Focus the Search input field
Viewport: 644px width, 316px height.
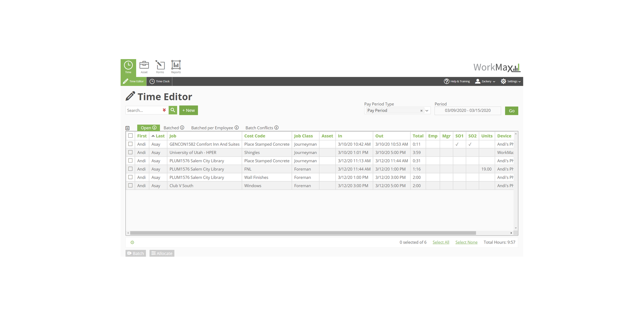[x=144, y=110]
